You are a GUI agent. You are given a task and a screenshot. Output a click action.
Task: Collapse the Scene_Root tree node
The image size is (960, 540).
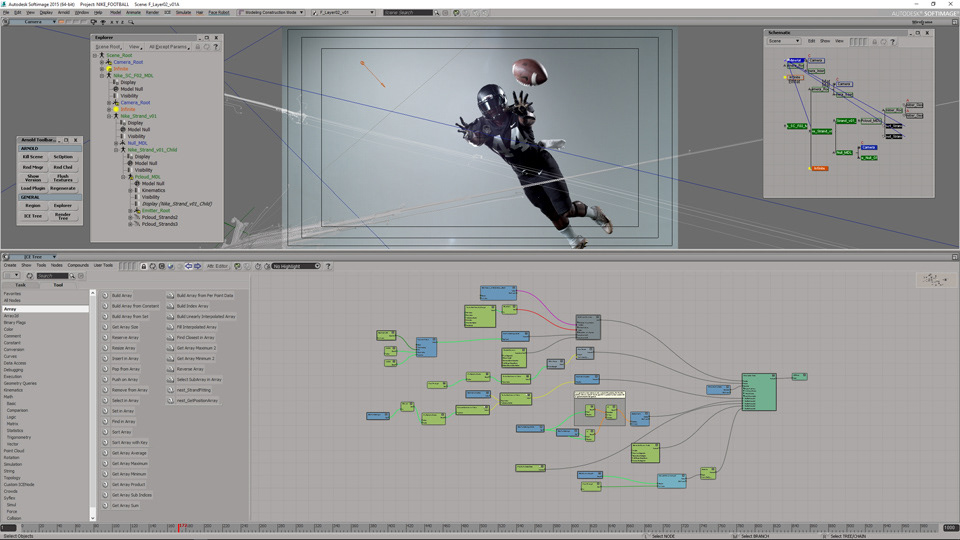point(95,56)
